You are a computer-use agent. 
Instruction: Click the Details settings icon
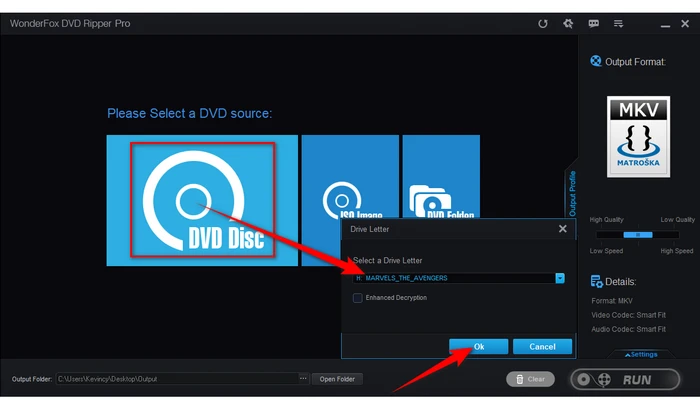point(596,281)
